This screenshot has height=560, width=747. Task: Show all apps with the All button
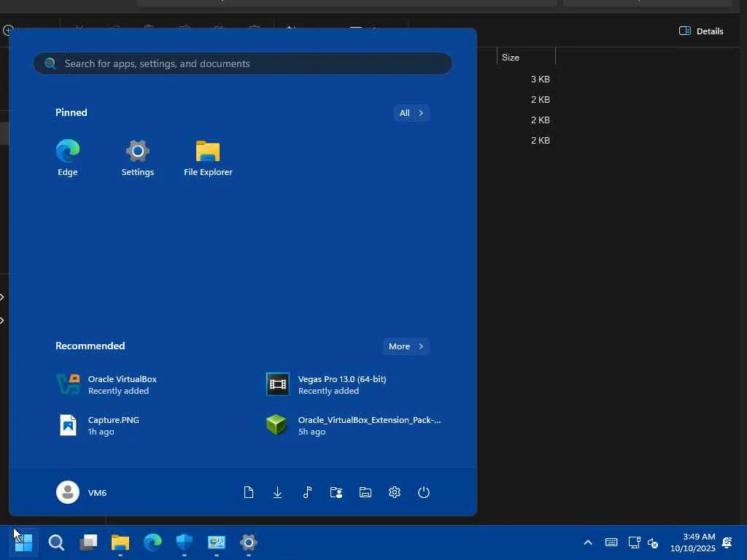(411, 113)
